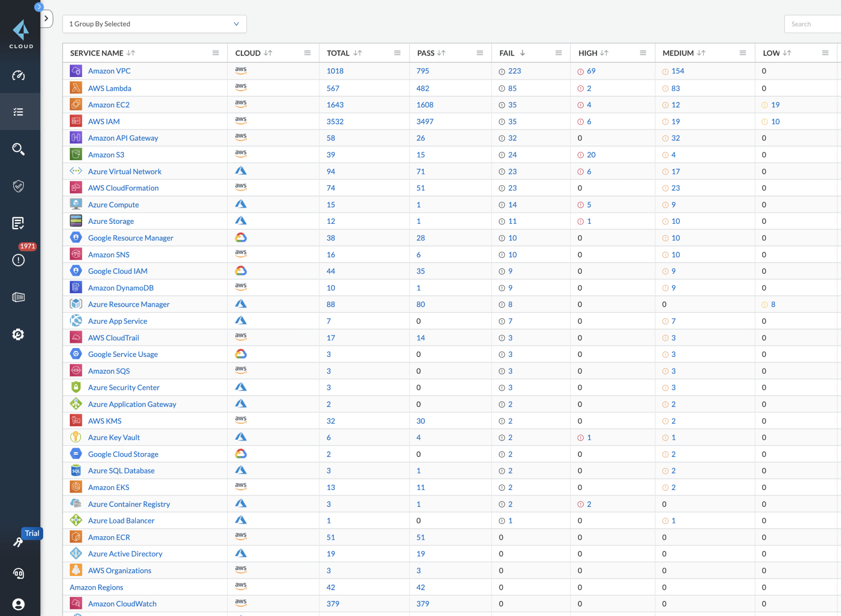This screenshot has width=841, height=616.
Task: Click the Azure Virtual Network link
Action: pyautogui.click(x=125, y=171)
